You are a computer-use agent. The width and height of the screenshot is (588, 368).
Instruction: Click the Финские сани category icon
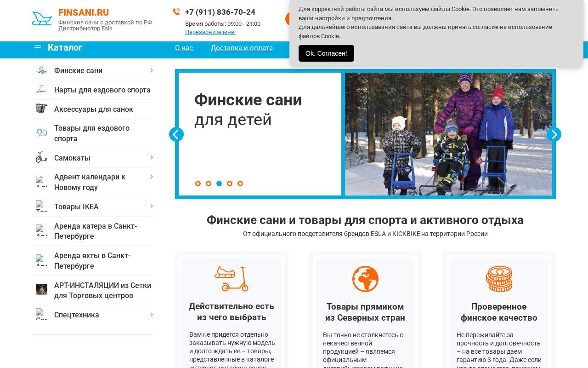(x=41, y=70)
